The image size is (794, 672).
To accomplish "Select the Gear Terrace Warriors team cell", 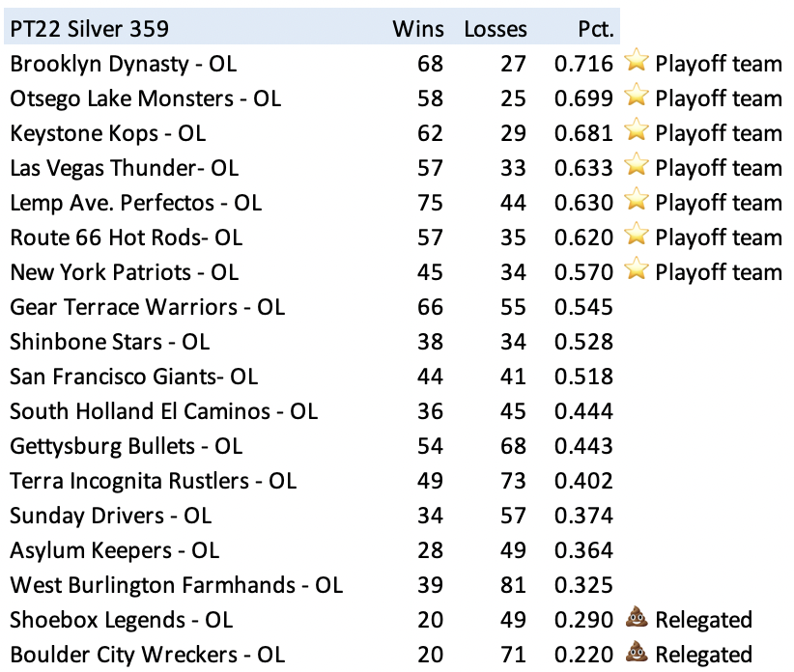I will coord(147,307).
